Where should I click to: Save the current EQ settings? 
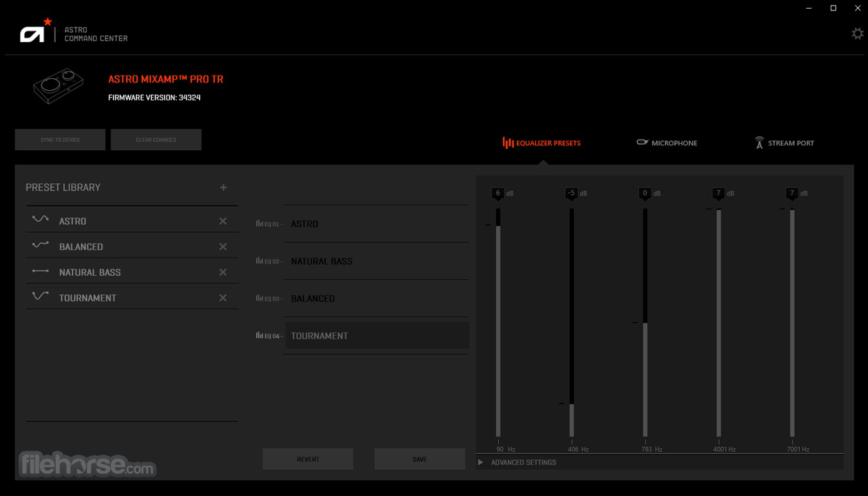[x=419, y=459]
